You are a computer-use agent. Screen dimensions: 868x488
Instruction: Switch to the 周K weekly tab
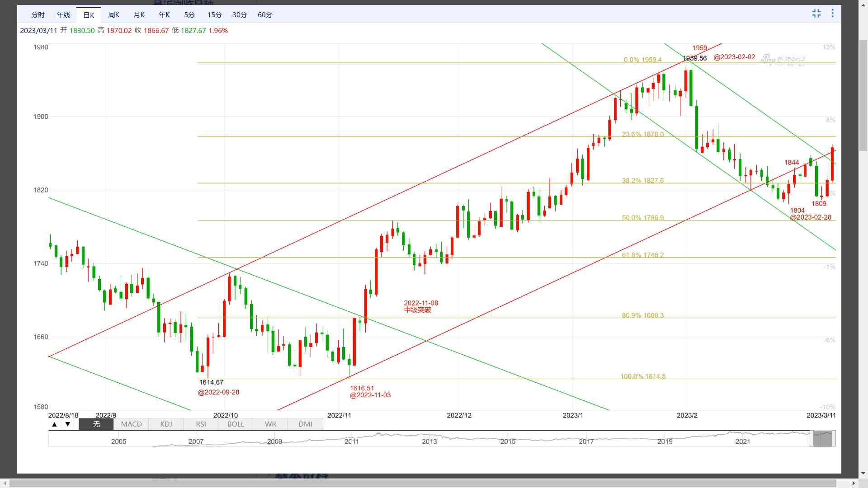114,15
